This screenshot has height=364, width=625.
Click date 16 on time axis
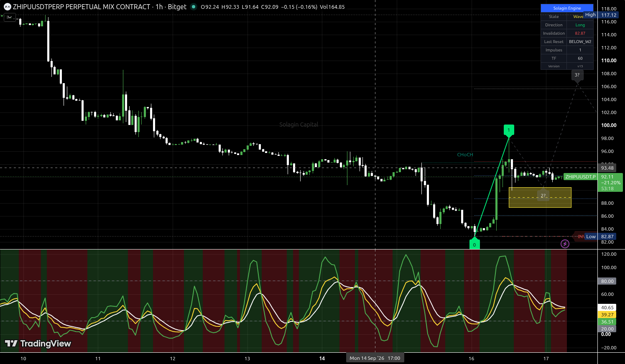[472, 359]
